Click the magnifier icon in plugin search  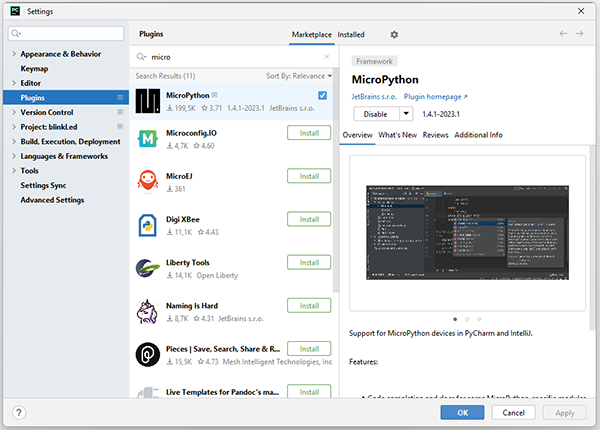click(x=141, y=57)
